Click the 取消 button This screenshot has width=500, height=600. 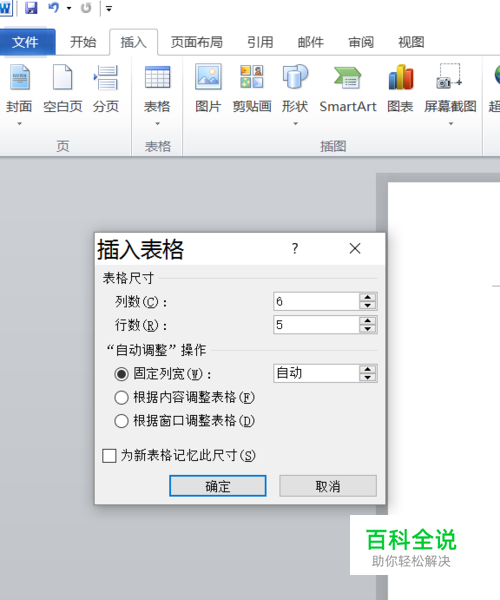pos(328,486)
